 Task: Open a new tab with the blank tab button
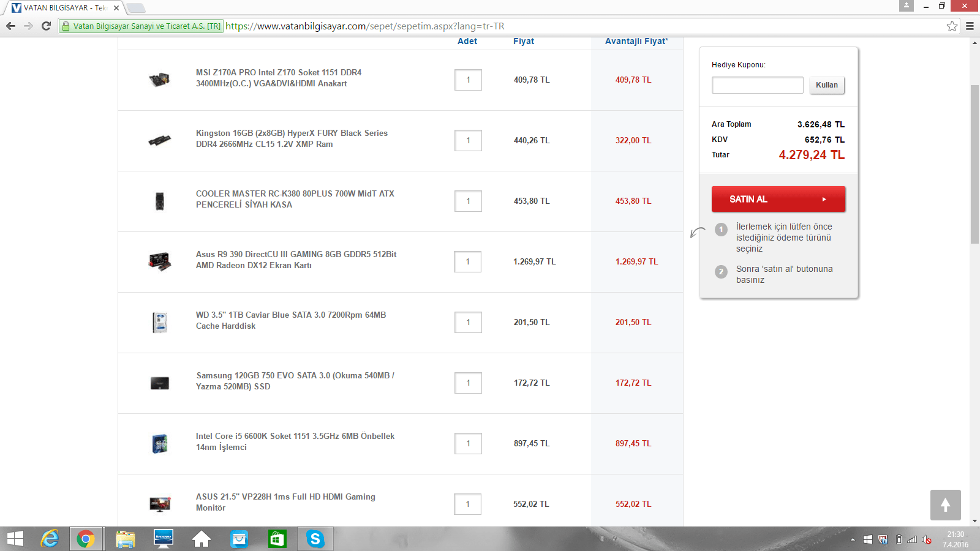136,8
